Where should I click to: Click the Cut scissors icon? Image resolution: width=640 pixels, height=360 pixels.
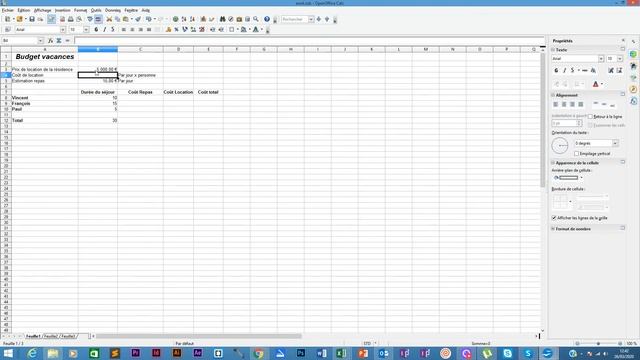pos(109,19)
